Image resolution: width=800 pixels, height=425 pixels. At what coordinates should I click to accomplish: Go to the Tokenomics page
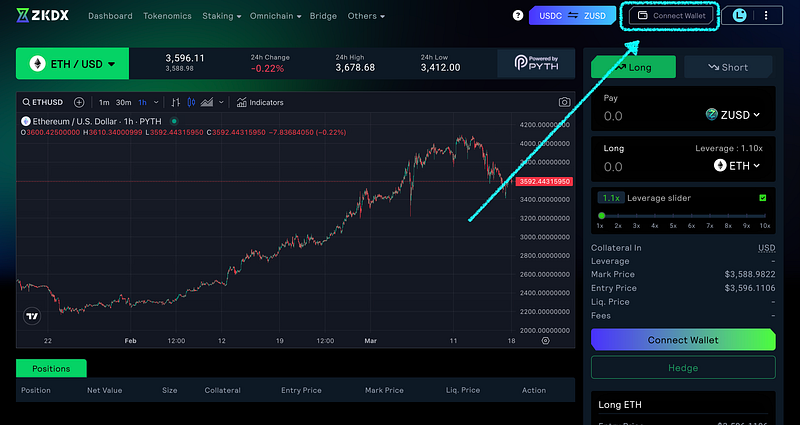click(x=167, y=16)
